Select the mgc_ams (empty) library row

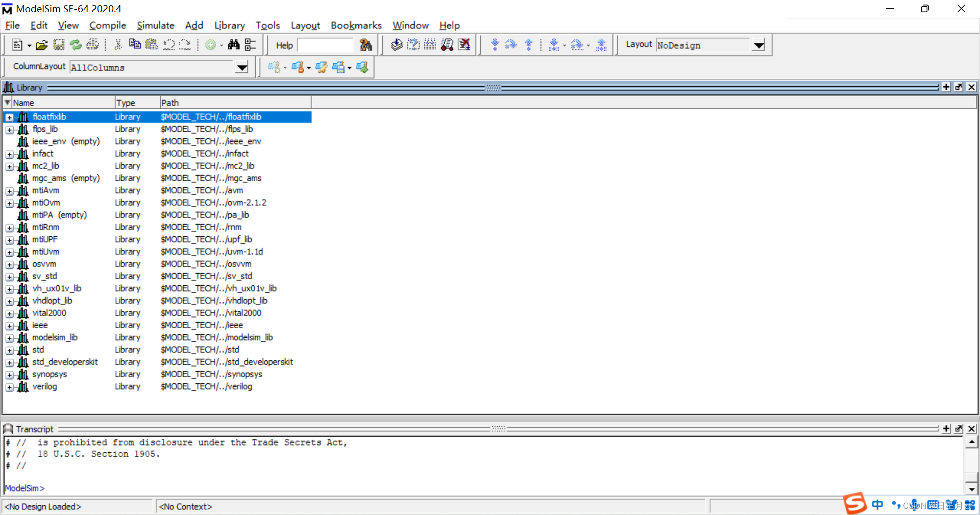point(157,178)
